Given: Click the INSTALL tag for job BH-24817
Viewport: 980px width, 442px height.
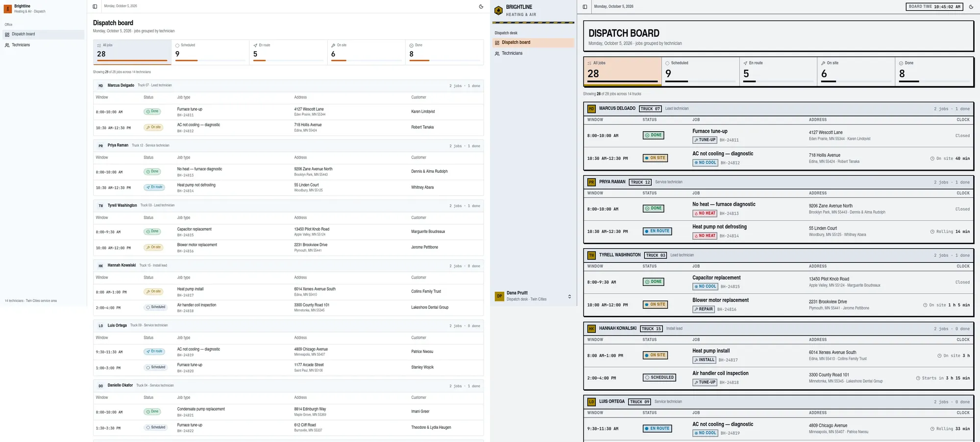Looking at the screenshot, I should [x=704, y=360].
